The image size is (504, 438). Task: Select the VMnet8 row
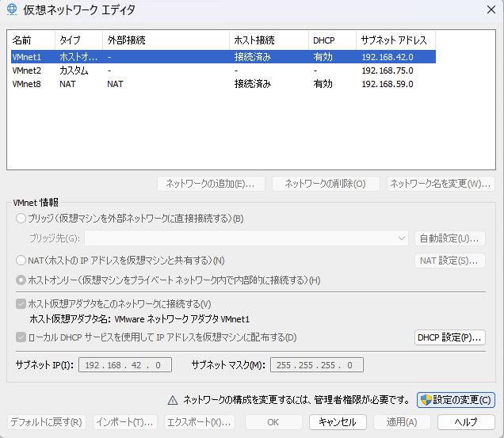[x=223, y=84]
